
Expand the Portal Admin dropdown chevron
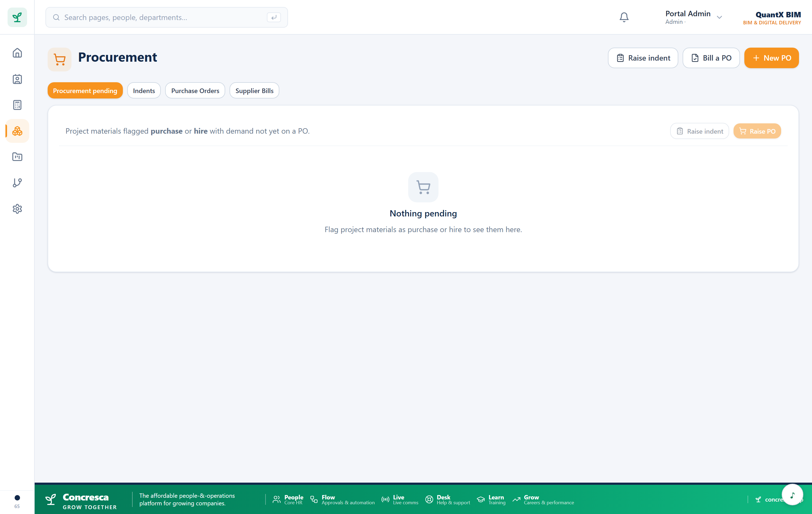719,17
